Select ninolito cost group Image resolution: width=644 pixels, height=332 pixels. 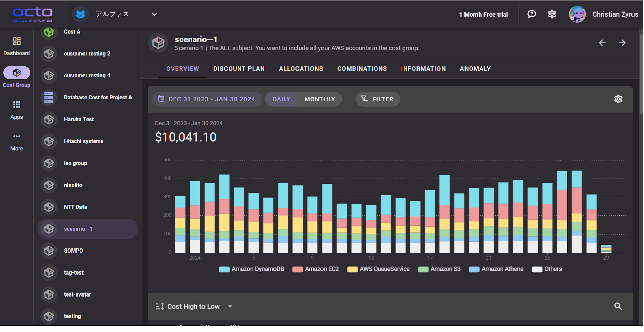87,185
